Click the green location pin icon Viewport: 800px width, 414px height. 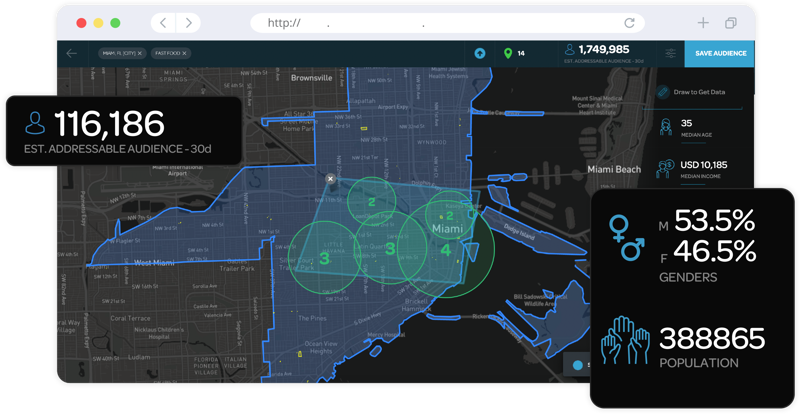(x=507, y=53)
